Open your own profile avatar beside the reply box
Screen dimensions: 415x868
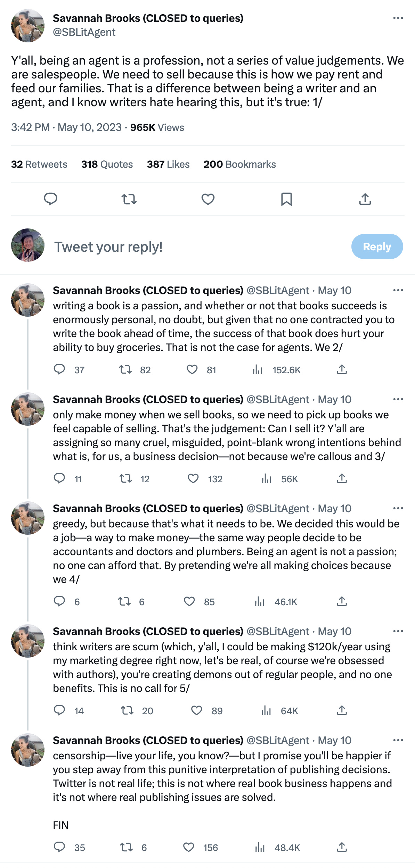click(27, 247)
